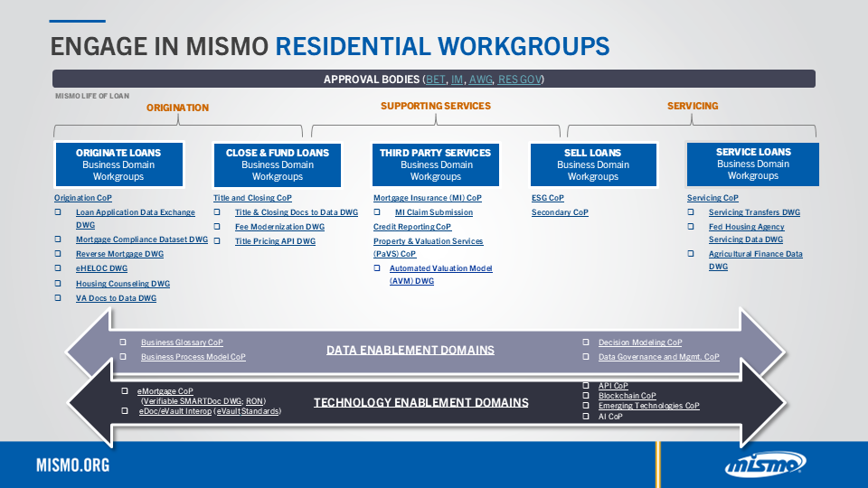The image size is (868, 488).
Task: Click the Supporting Services heading
Action: pos(436,106)
